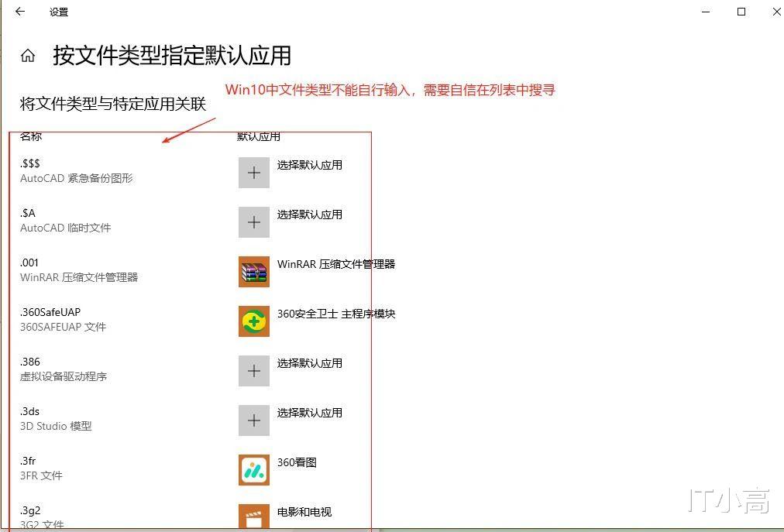Choose default app label for .3ds
This screenshot has height=532, width=784.
click(x=310, y=413)
